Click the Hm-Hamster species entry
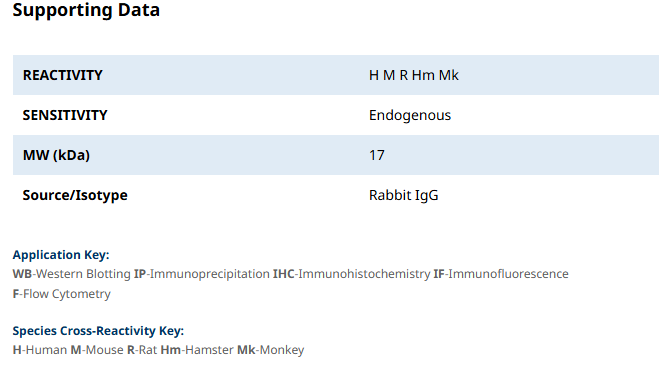Image resolution: width=659 pixels, height=388 pixels. (197, 350)
